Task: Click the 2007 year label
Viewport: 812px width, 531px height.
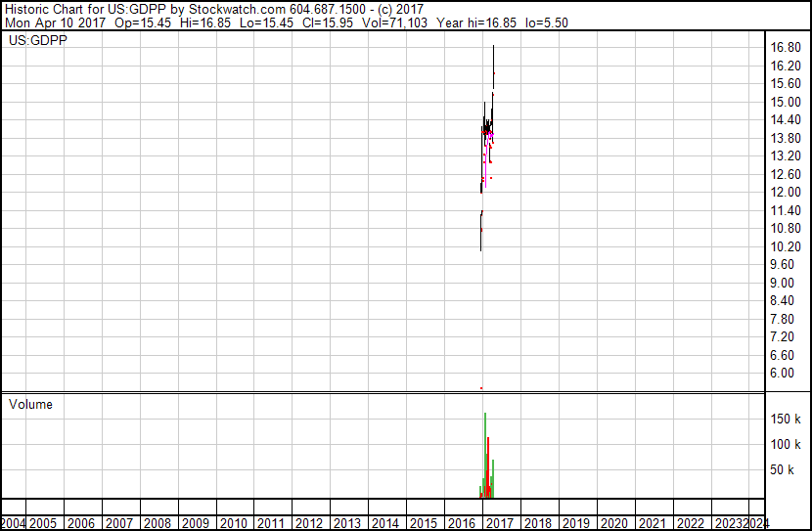Action: point(119,523)
